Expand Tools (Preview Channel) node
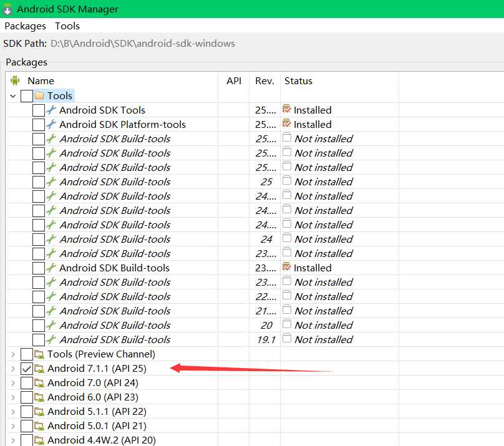The height and width of the screenshot is (446, 504). 13,354
